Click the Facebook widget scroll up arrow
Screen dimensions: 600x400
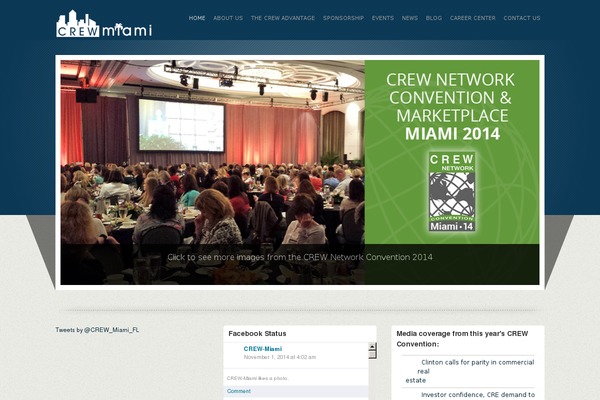pos(372,347)
